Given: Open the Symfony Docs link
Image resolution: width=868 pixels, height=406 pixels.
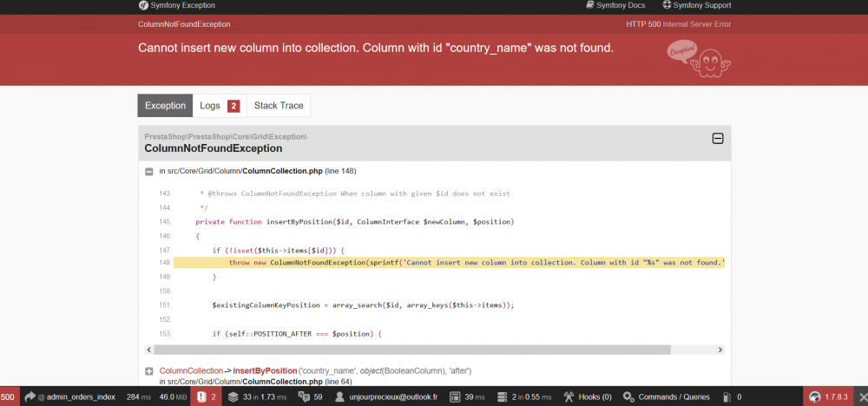Looking at the screenshot, I should click(x=620, y=6).
